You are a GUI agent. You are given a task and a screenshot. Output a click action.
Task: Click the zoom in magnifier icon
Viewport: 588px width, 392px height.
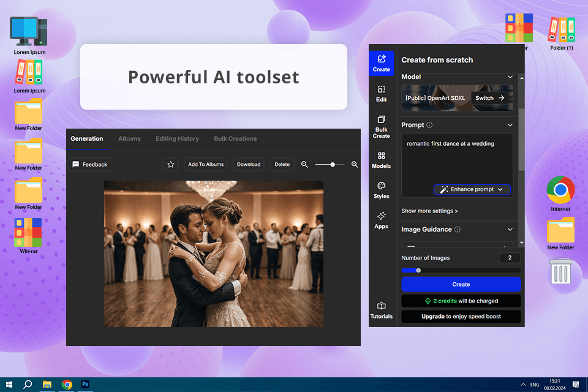355,164
